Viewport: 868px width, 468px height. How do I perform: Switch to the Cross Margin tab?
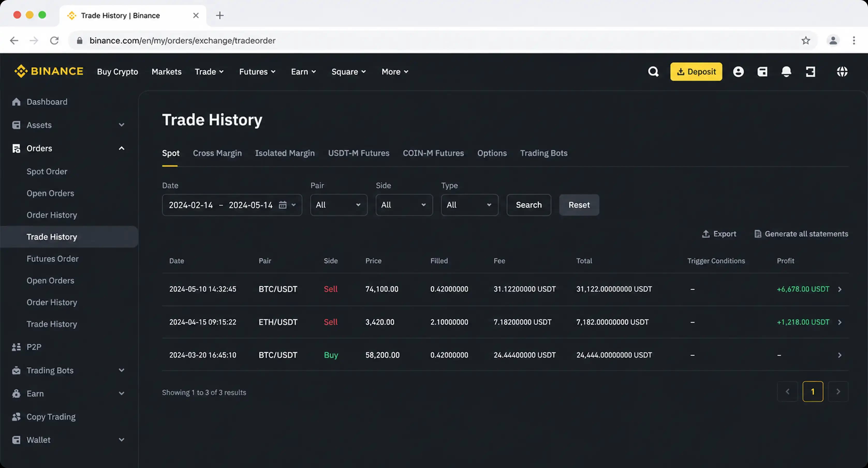tap(217, 153)
